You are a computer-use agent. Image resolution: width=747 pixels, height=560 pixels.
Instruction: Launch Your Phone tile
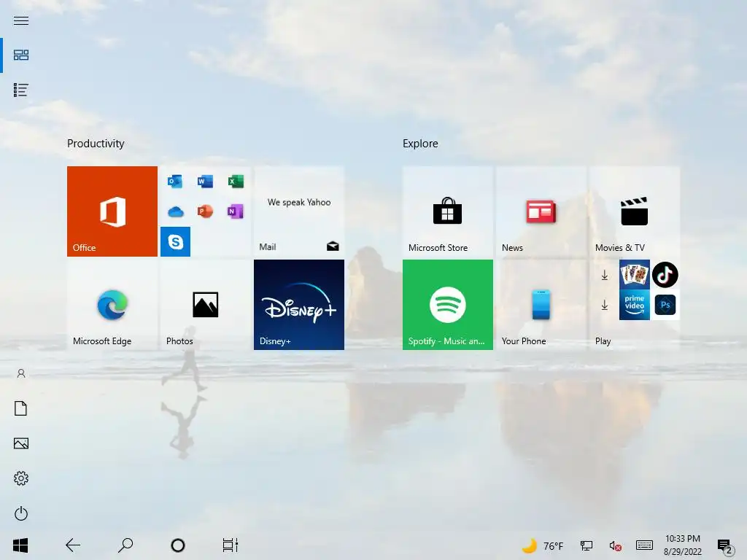541,304
